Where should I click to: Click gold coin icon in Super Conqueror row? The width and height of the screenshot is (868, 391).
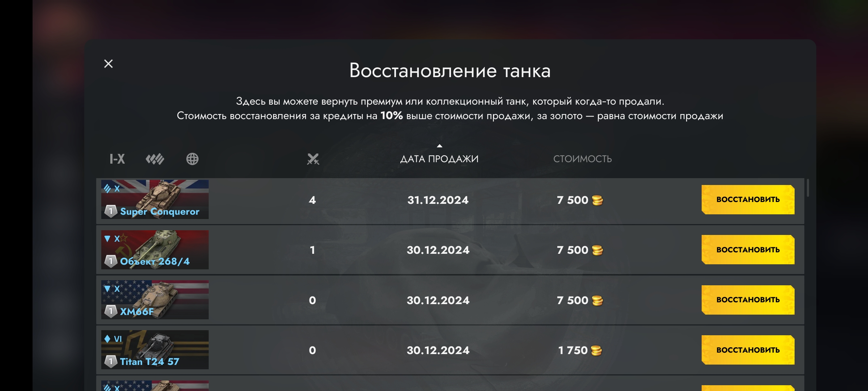pyautogui.click(x=597, y=200)
